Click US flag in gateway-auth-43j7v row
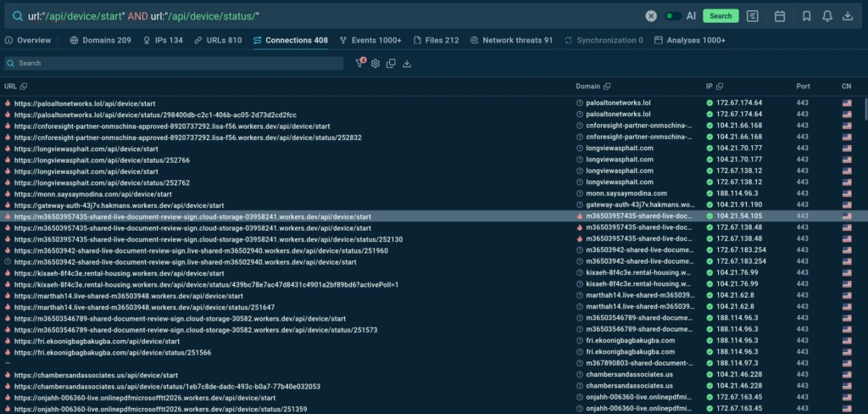 [x=847, y=205]
